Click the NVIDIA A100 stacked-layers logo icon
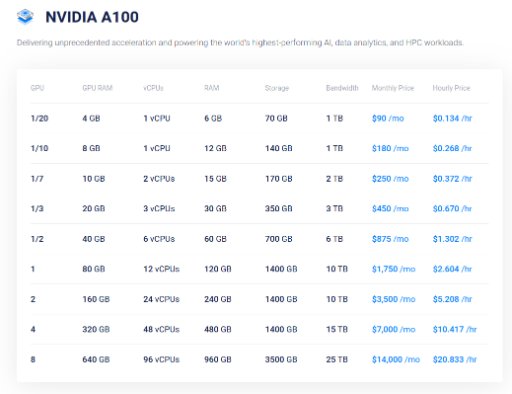 [x=25, y=17]
